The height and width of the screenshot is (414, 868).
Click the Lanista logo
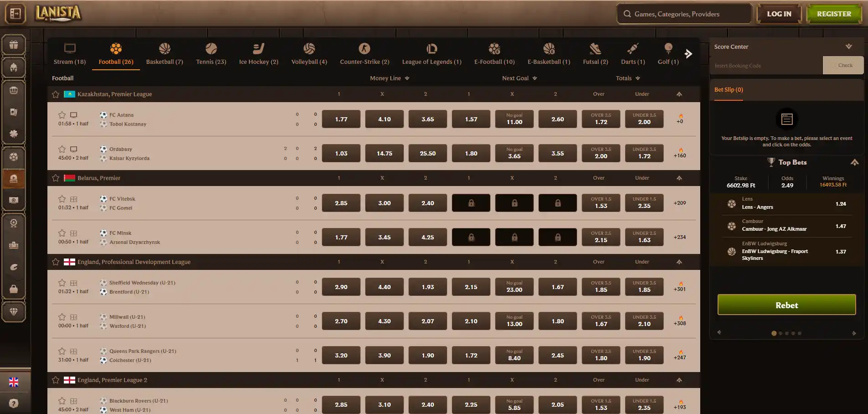(58, 13)
